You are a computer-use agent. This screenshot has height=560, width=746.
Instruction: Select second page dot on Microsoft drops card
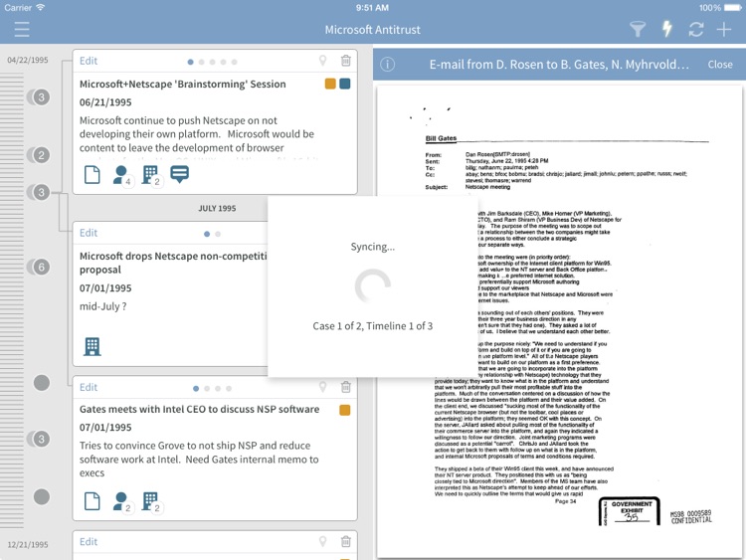[x=218, y=234]
